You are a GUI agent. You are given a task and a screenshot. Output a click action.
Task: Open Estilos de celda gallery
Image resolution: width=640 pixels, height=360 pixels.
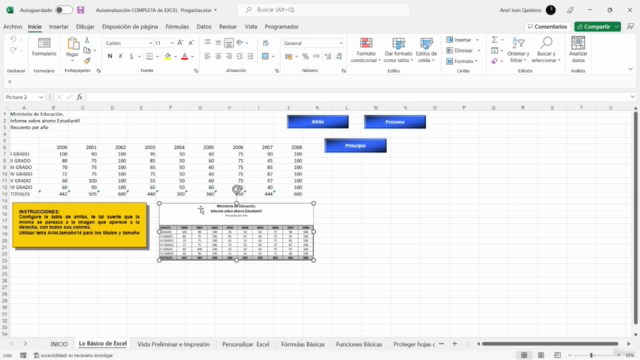pos(426,50)
